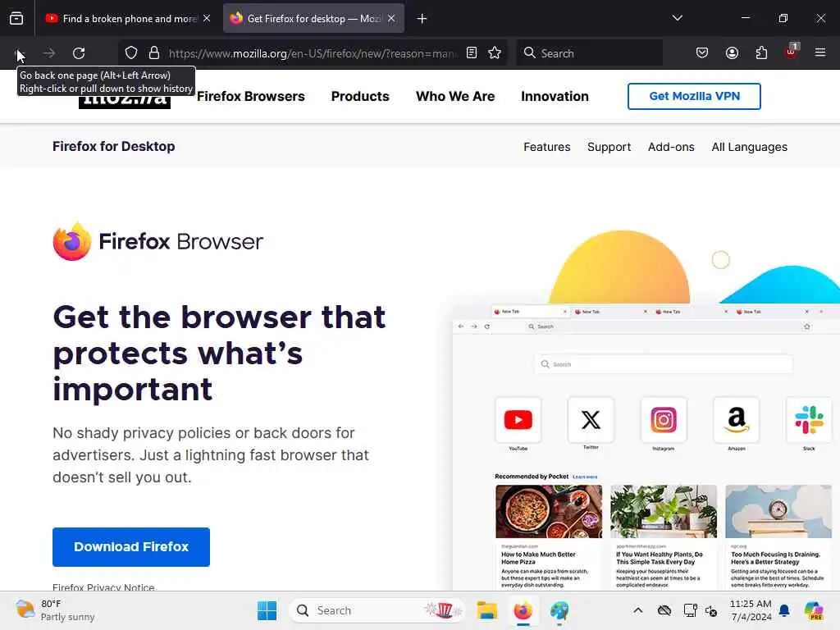Viewport: 840px width, 630px height.
Task: Toggle reader view icon in address bar
Action: (x=472, y=53)
